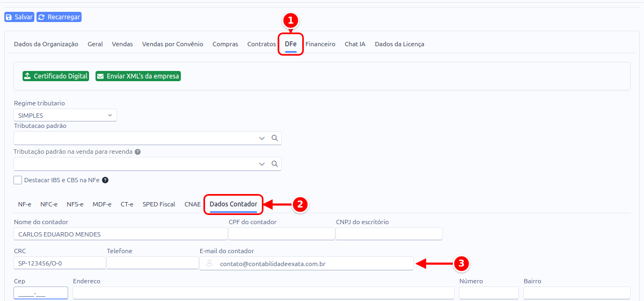
Task: Switch to the Chat IA tab
Action: (355, 44)
